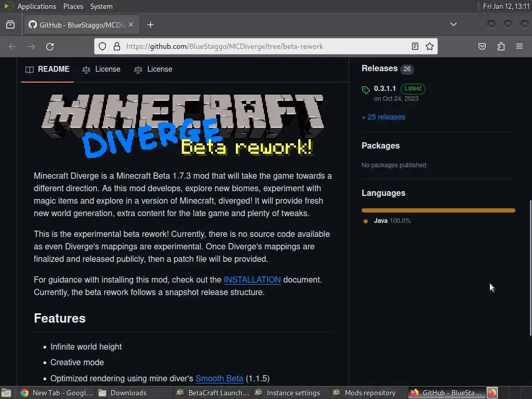Click the Firefox View icon in tab bar
Viewport: 532px width, 399px height.
pyautogui.click(x=10, y=25)
